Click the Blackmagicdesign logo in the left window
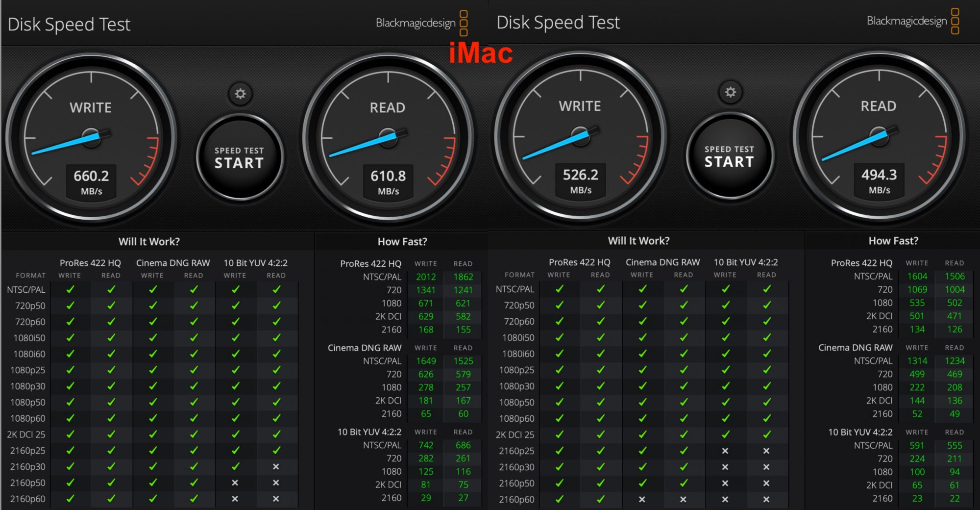The width and height of the screenshot is (980, 510). coord(421,23)
